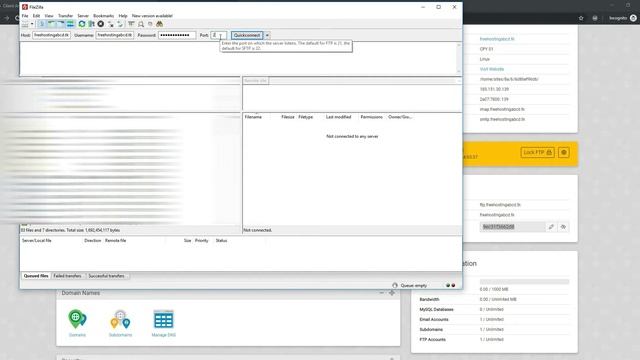Click into the Username input field
The height and width of the screenshot is (360, 640).
tap(115, 36)
